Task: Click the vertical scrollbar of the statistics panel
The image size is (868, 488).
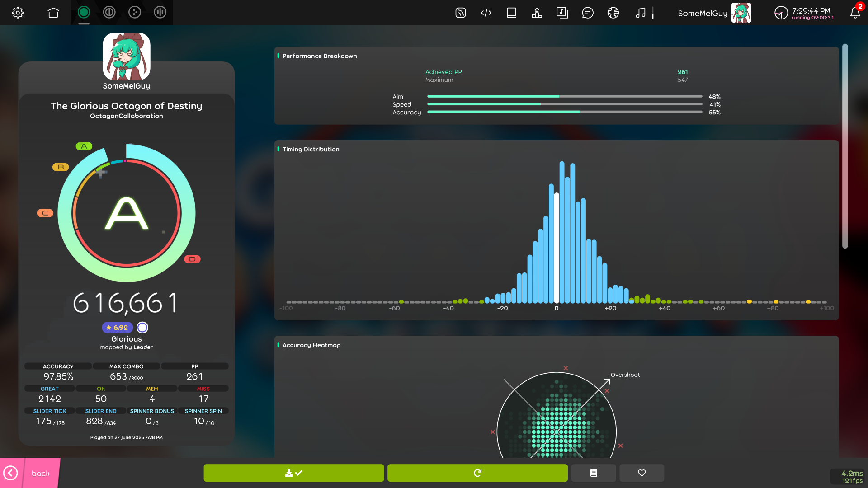Action: pyautogui.click(x=844, y=146)
